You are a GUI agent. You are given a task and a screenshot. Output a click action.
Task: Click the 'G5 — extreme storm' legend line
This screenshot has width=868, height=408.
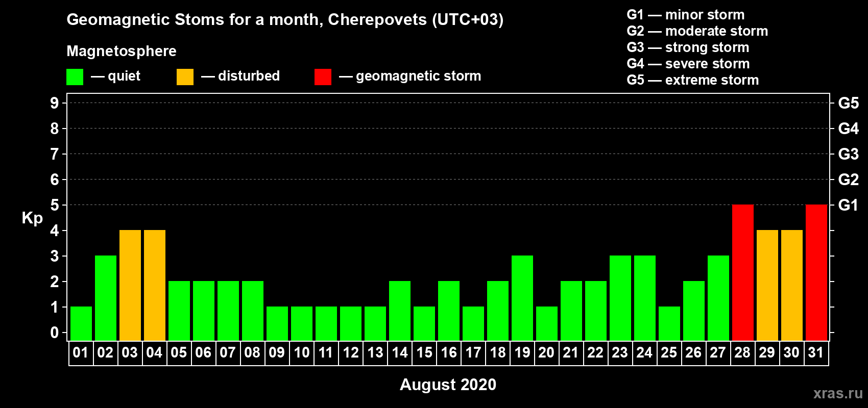(x=693, y=80)
